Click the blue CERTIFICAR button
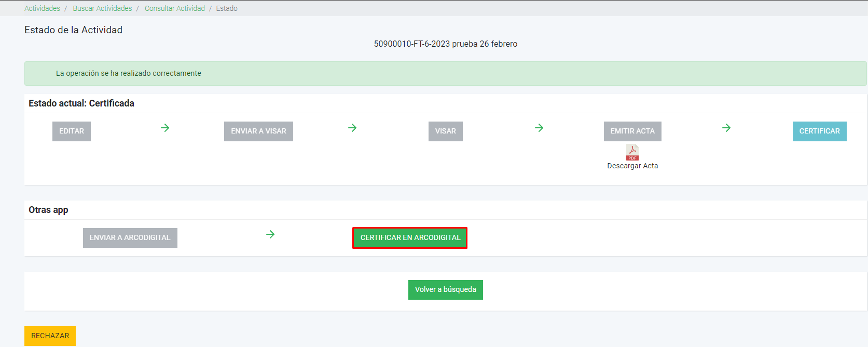Screen dimensions: 868x347 (820, 131)
